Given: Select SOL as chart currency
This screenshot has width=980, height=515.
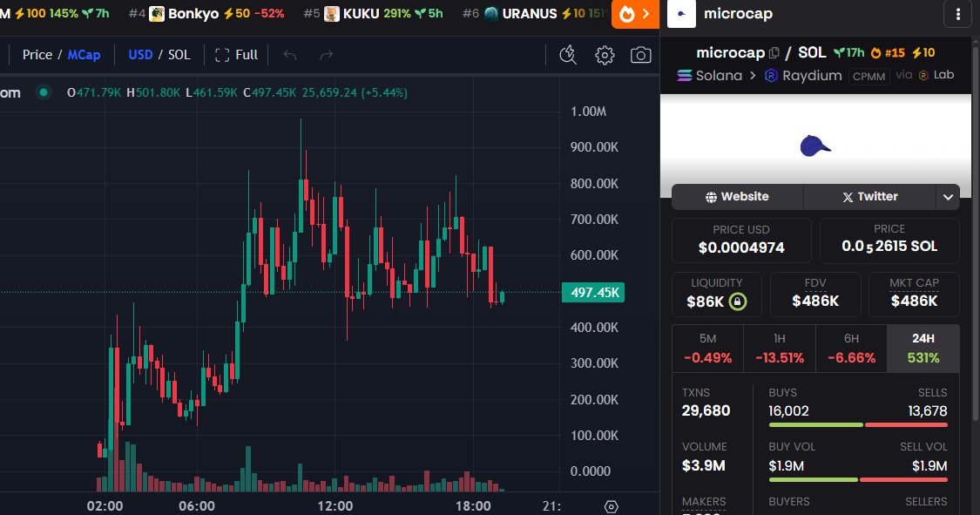Looking at the screenshot, I should pos(179,55).
